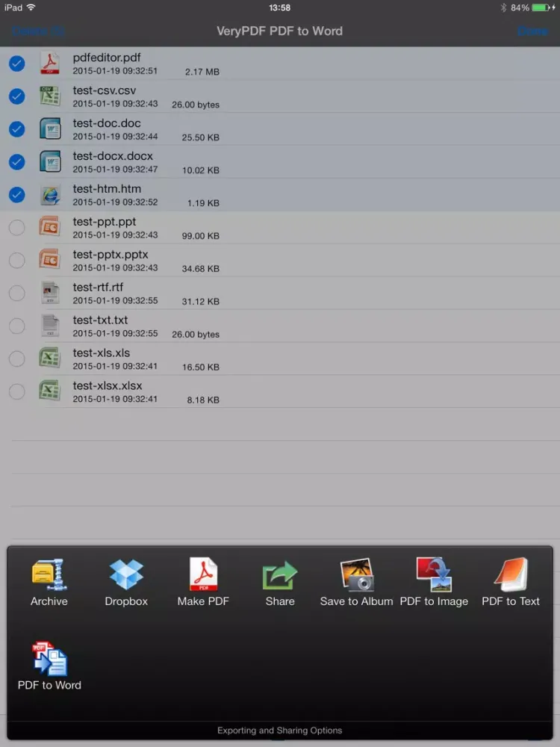Tap the test-rtf.rtf document icon
The image size is (560, 747).
point(50,293)
